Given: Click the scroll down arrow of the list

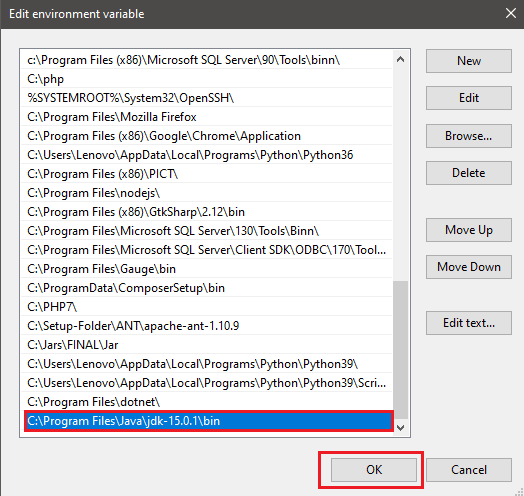Looking at the screenshot, I should (400, 427).
